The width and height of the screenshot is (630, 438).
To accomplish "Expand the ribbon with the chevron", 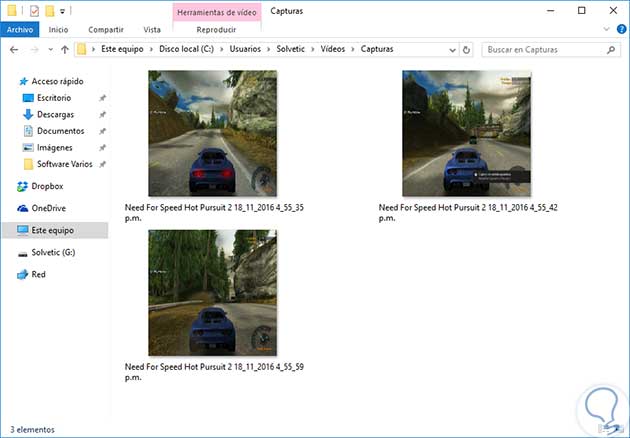I will 606,29.
